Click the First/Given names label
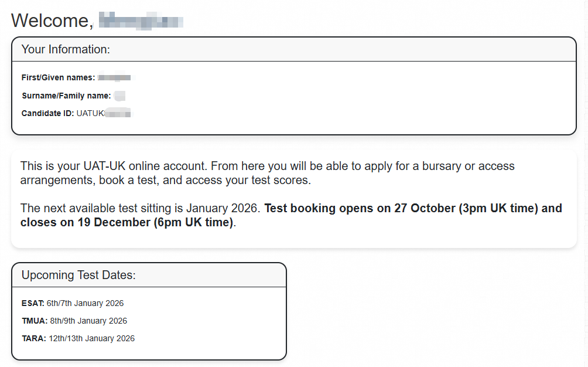The height and width of the screenshot is (367, 588). tap(57, 78)
